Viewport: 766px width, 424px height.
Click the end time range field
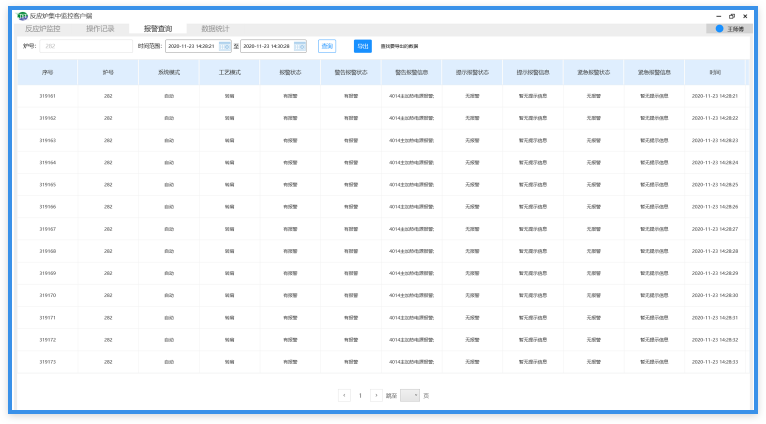[x=266, y=46]
